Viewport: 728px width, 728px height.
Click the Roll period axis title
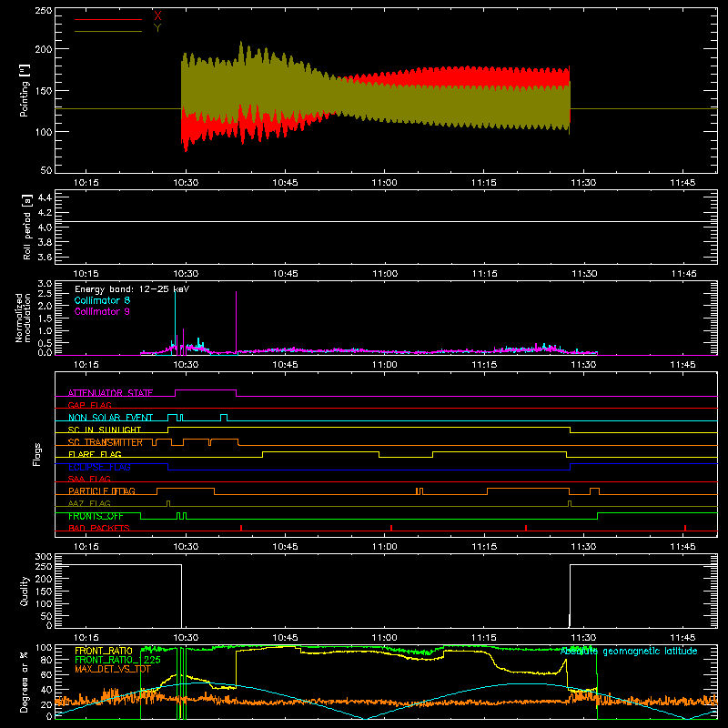coord(27,227)
